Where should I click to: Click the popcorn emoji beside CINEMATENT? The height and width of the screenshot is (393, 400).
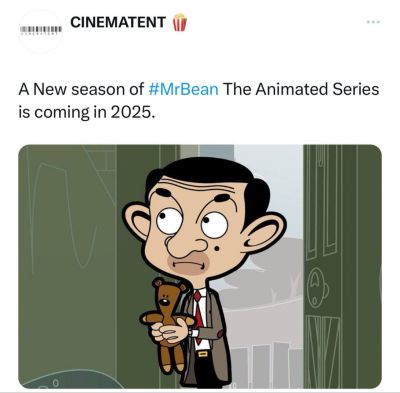179,22
